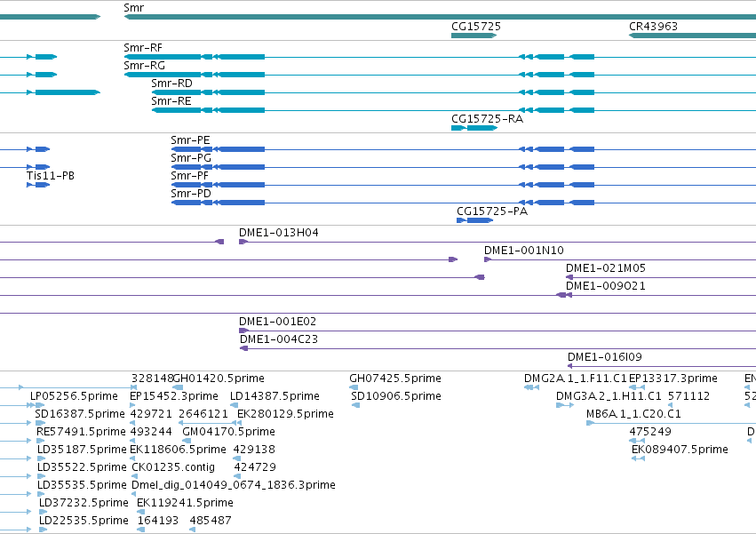The width and height of the screenshot is (756, 534).
Task: Click the MB6A.1_1.C20.C1 label
Action: pyautogui.click(x=633, y=414)
